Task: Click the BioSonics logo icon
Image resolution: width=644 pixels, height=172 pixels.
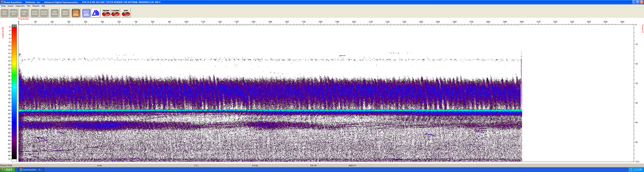Action: tap(95, 13)
